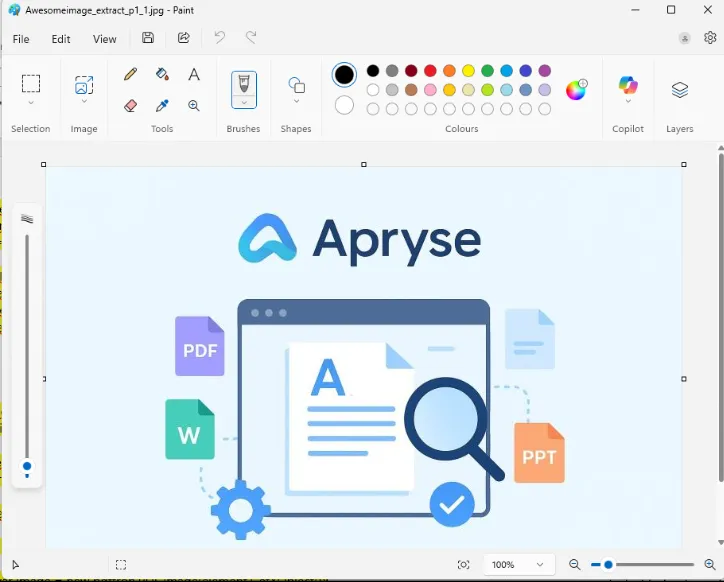This screenshot has width=724, height=582.
Task: Click the Share icon
Action: (184, 38)
